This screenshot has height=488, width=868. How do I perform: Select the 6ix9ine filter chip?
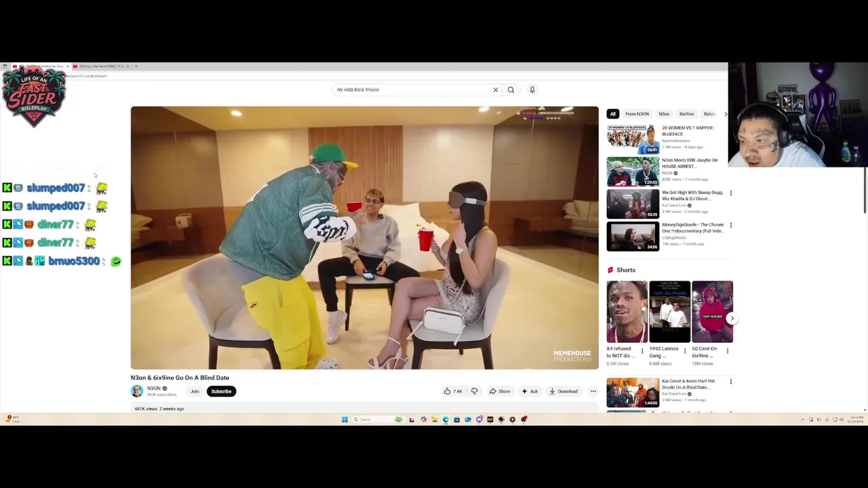[687, 114]
